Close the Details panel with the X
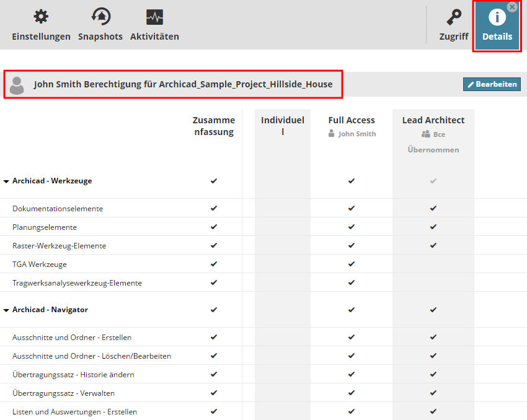Viewport: 527px width, 420px height. coord(512,7)
